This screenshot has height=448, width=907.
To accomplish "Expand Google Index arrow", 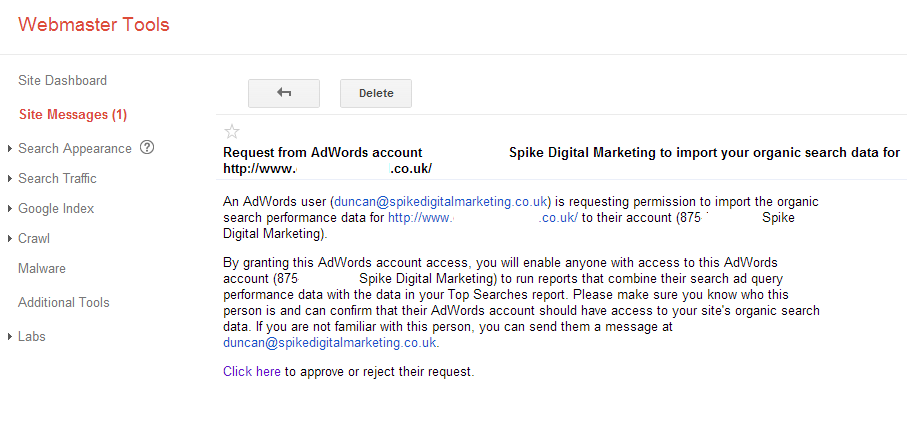I will click(10, 209).
